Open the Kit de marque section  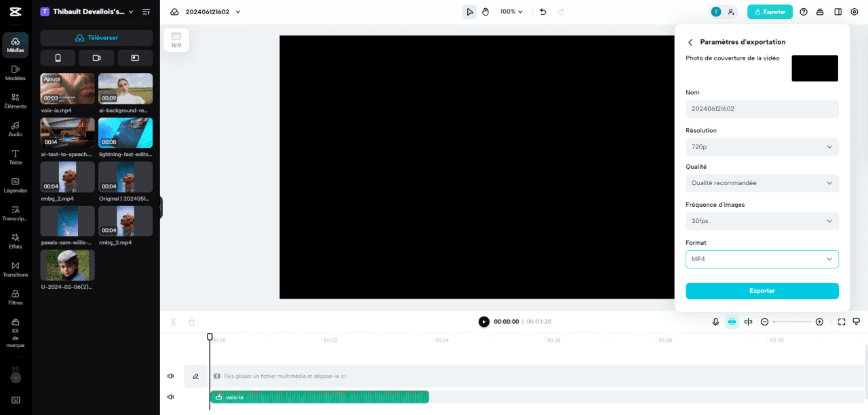[x=16, y=333]
